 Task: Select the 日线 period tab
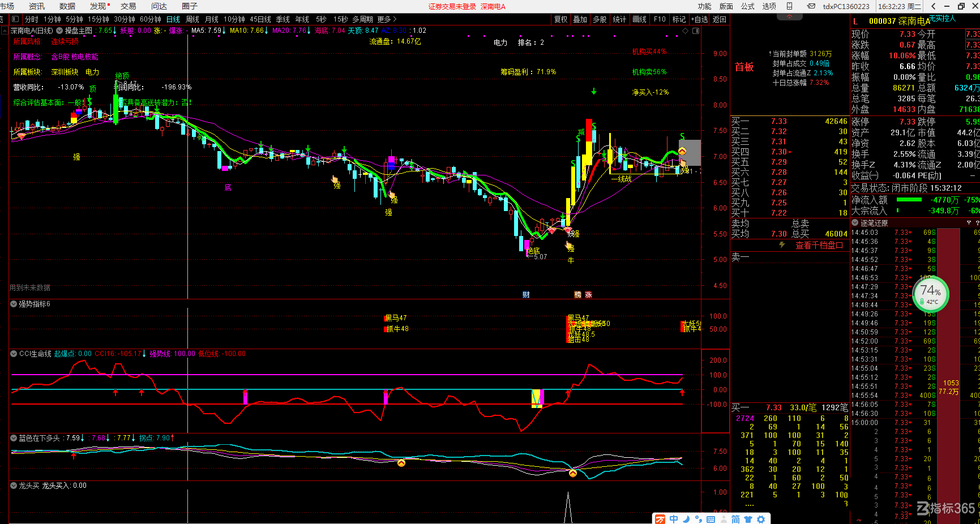pyautogui.click(x=173, y=19)
